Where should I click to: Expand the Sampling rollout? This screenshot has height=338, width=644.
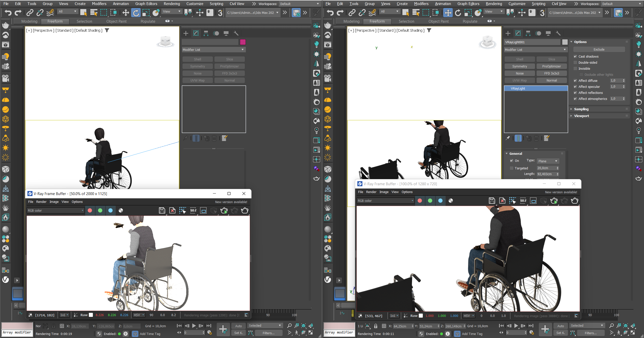[581, 109]
